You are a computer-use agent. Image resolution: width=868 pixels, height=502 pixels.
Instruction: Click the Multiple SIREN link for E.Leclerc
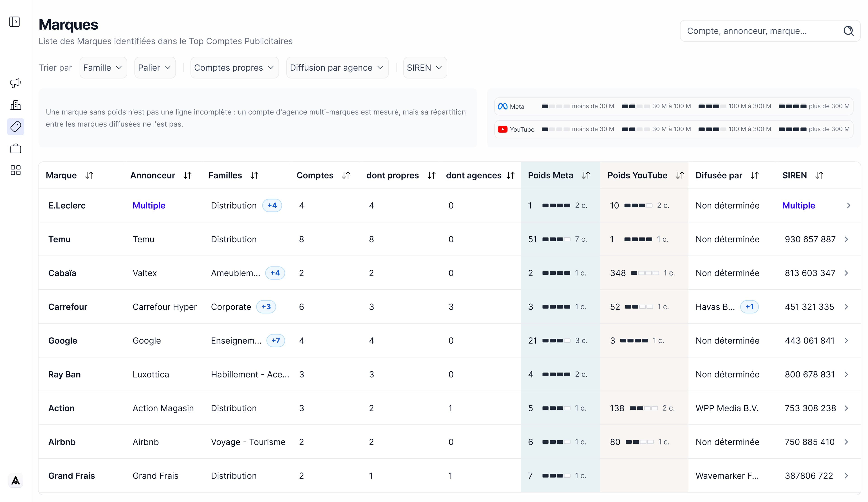click(798, 205)
